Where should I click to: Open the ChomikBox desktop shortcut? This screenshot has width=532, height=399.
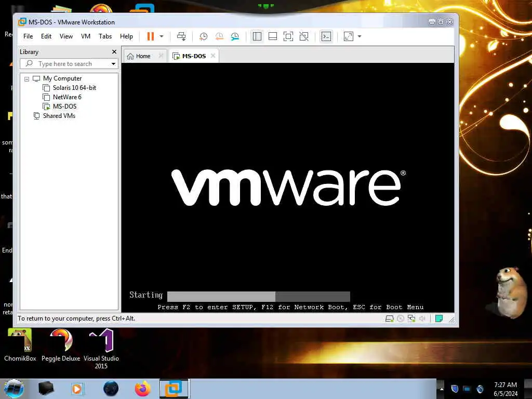coord(20,345)
